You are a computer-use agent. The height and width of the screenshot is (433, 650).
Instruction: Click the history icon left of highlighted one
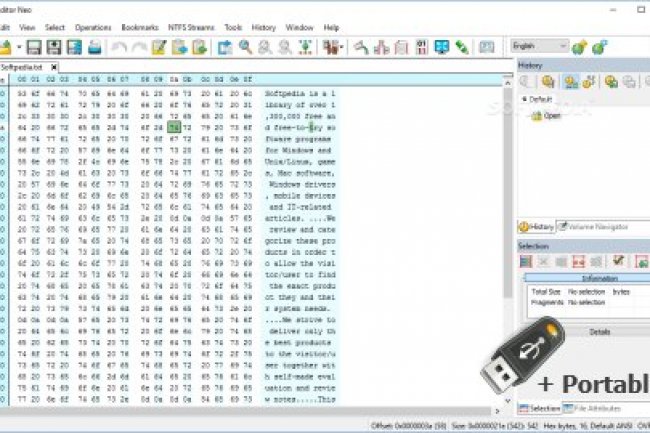[548, 82]
